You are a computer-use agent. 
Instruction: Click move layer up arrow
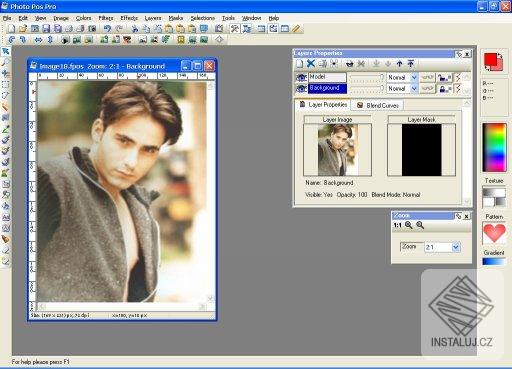(399, 63)
